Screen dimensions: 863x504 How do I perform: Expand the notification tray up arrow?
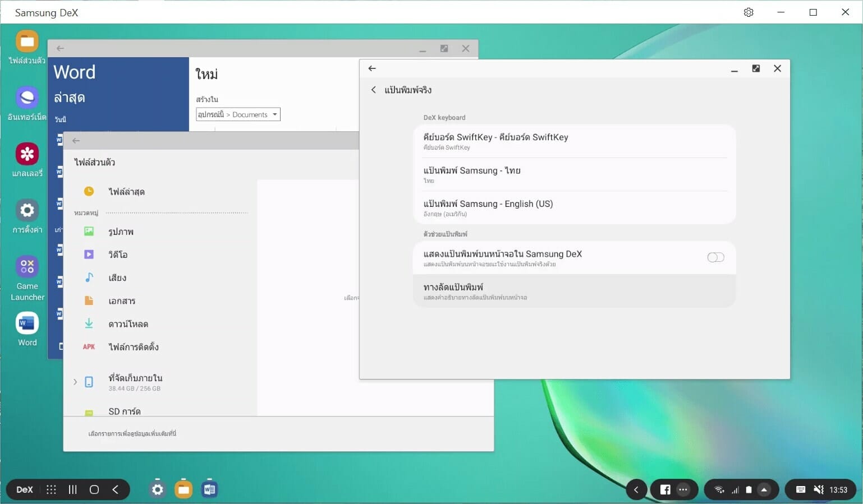764,489
